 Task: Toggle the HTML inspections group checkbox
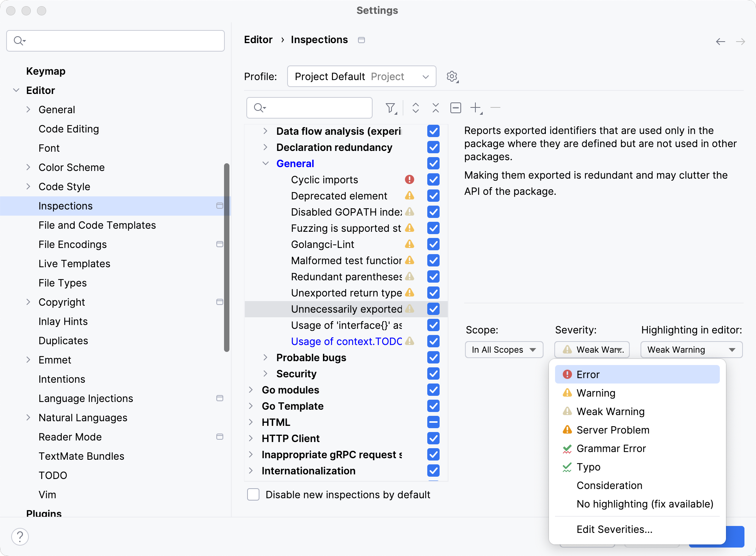pyautogui.click(x=433, y=422)
